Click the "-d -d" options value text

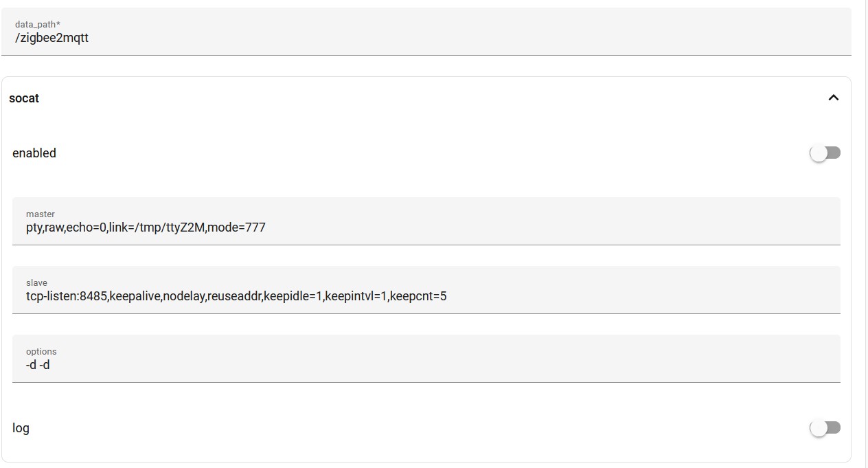click(38, 365)
